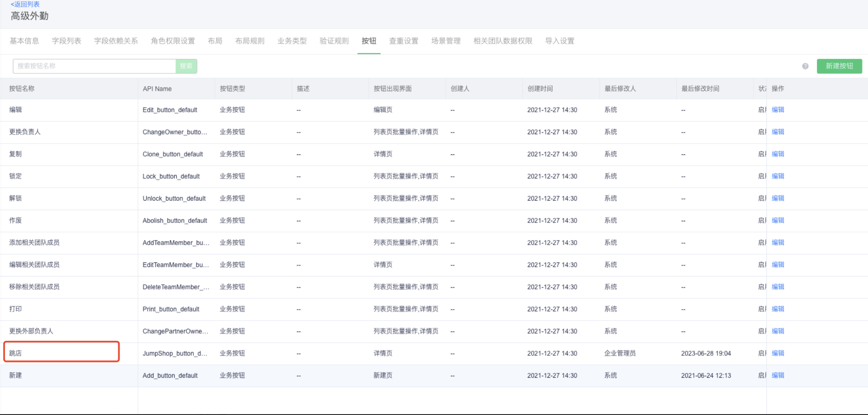Click 编辑页 in the 编辑 row
Screen dimensions: 868x415
point(383,110)
